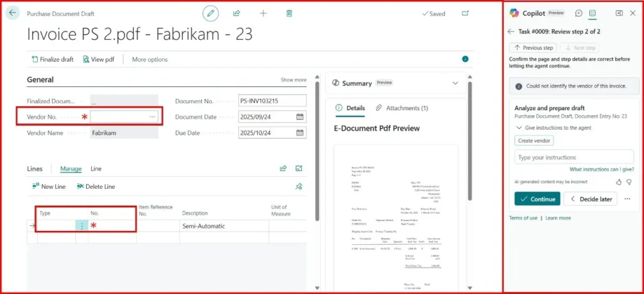
Task: Click thumbs down feedback icon
Action: click(x=628, y=182)
